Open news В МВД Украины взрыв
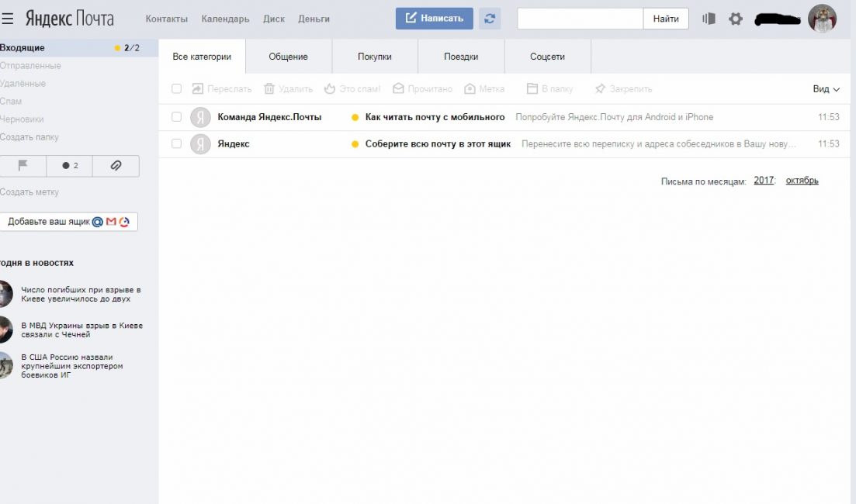Viewport: 856px width, 504px height. pyautogui.click(x=82, y=330)
